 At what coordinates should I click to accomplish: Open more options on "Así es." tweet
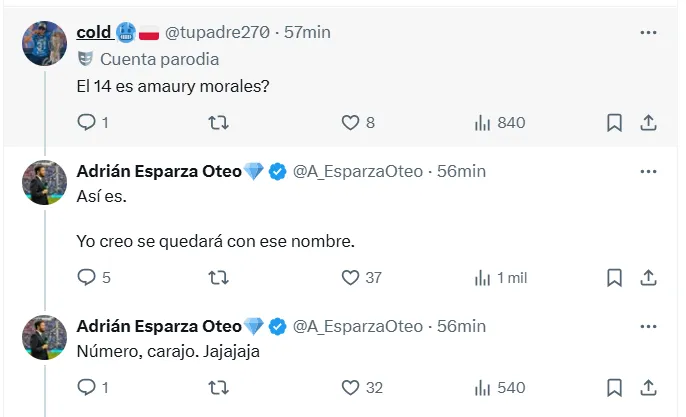coord(648,171)
